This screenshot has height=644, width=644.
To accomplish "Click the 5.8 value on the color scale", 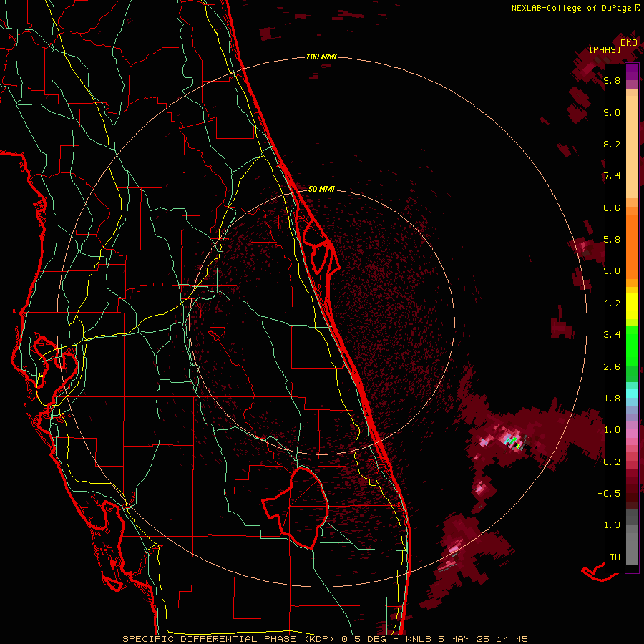I will coord(612,240).
